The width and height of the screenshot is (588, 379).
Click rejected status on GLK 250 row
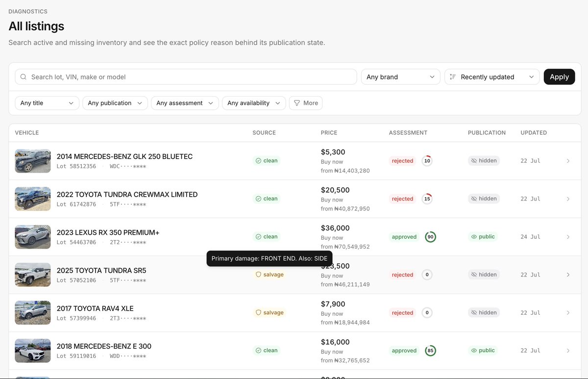tap(403, 161)
